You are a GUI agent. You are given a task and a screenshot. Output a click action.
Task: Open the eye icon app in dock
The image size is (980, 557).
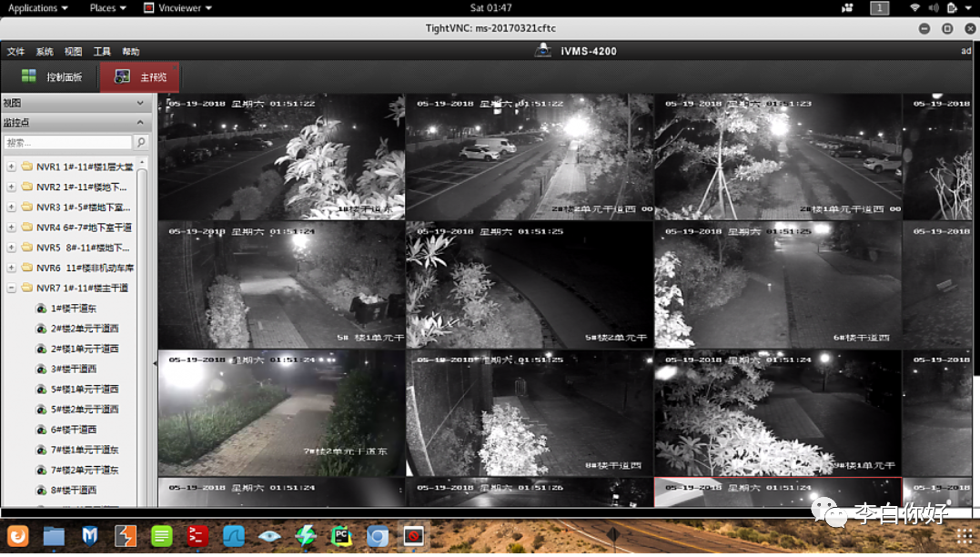(269, 536)
